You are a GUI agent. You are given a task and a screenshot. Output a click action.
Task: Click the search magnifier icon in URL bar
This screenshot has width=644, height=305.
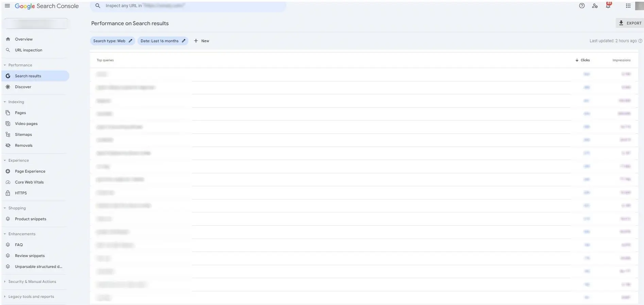[x=98, y=6]
